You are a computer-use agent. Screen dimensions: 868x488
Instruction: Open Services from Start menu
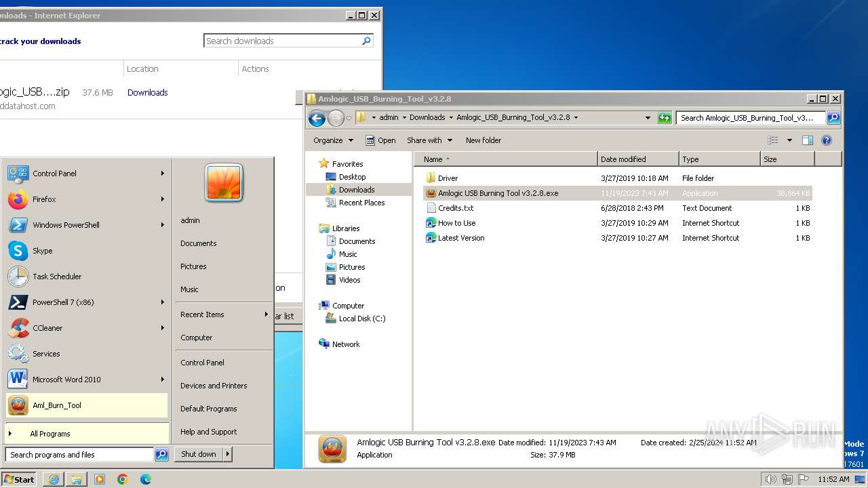pyautogui.click(x=86, y=354)
